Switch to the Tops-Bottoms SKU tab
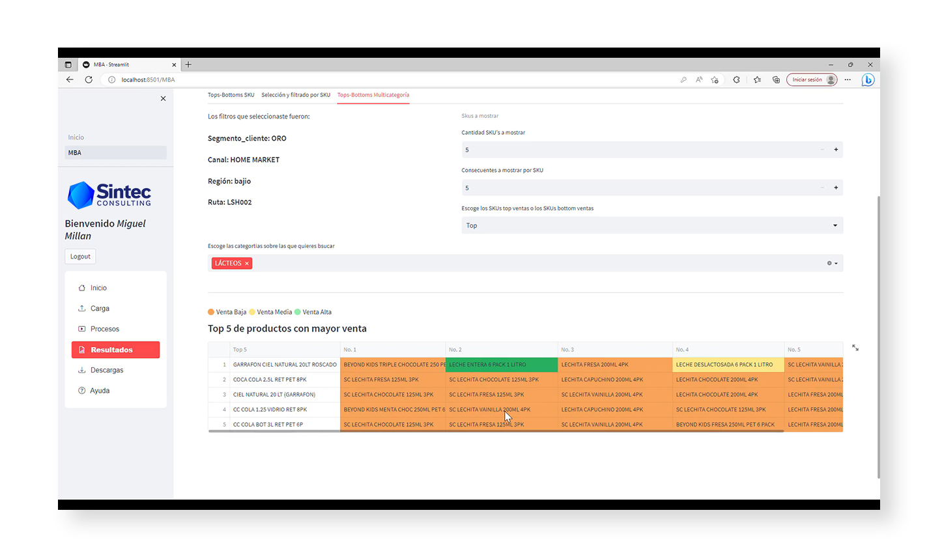Screen dimensions: 942x560 click(231, 95)
